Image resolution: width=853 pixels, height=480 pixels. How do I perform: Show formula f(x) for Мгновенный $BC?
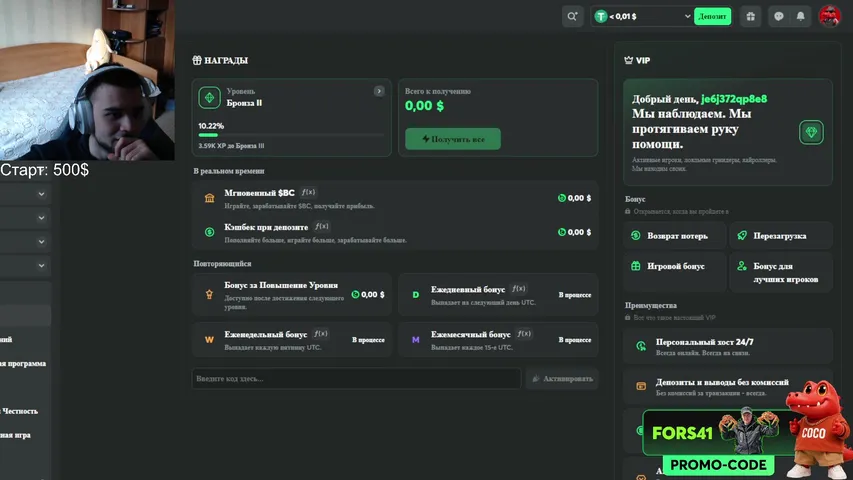(308, 193)
